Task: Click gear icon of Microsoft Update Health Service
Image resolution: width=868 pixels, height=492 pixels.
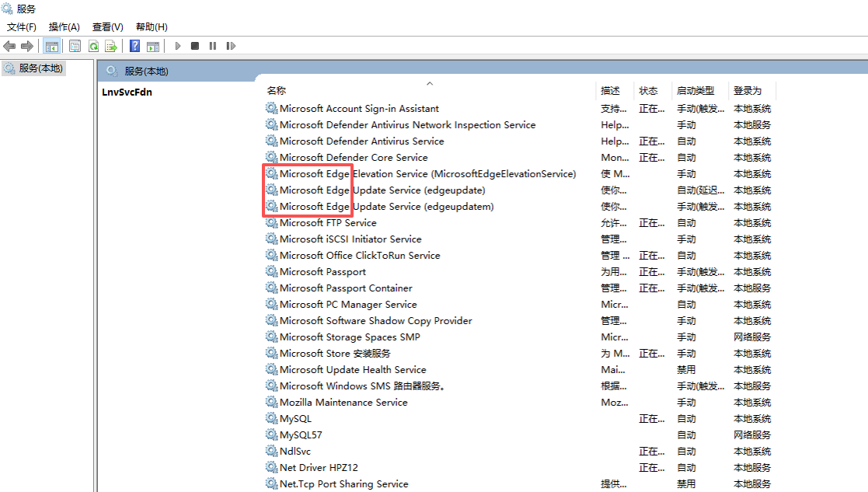Action: pyautogui.click(x=271, y=369)
